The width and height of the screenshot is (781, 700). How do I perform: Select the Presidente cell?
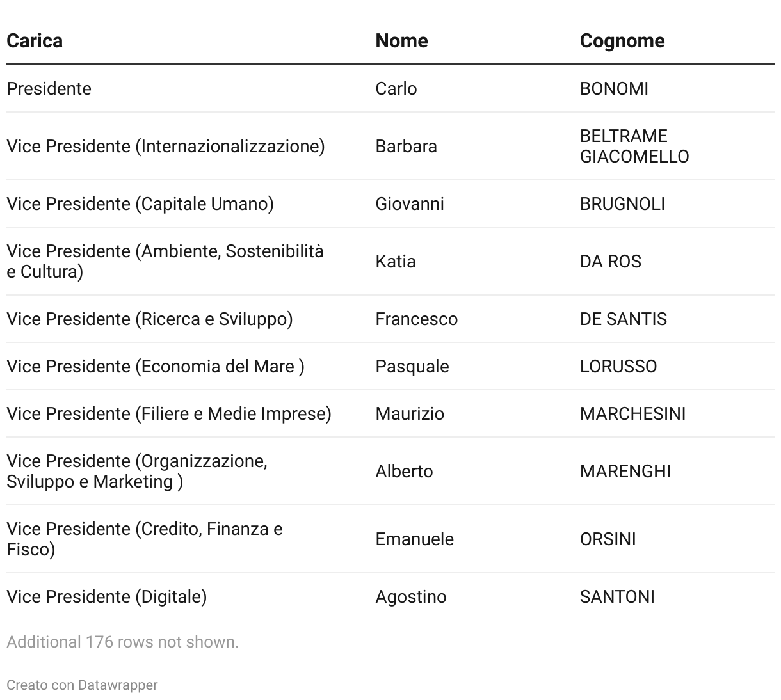49,88
